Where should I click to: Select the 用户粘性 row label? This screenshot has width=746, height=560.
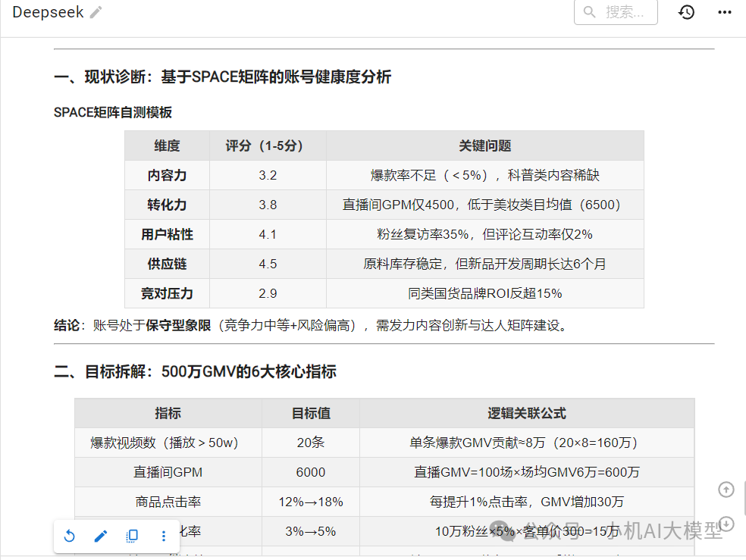tap(167, 234)
